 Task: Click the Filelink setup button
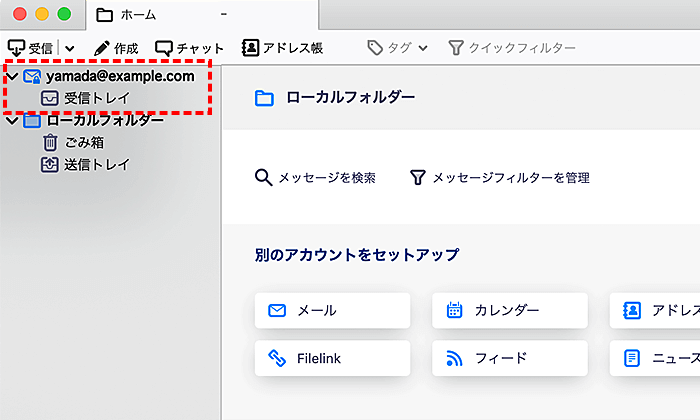click(332, 358)
